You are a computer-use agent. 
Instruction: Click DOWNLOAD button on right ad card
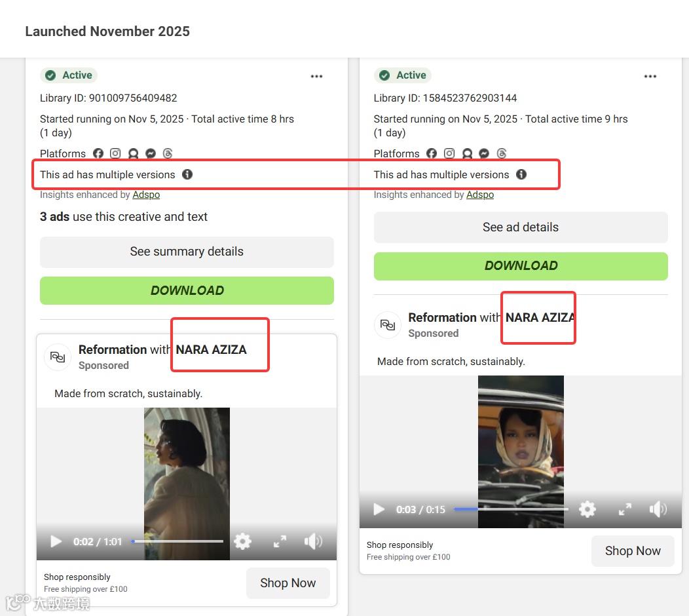(521, 266)
